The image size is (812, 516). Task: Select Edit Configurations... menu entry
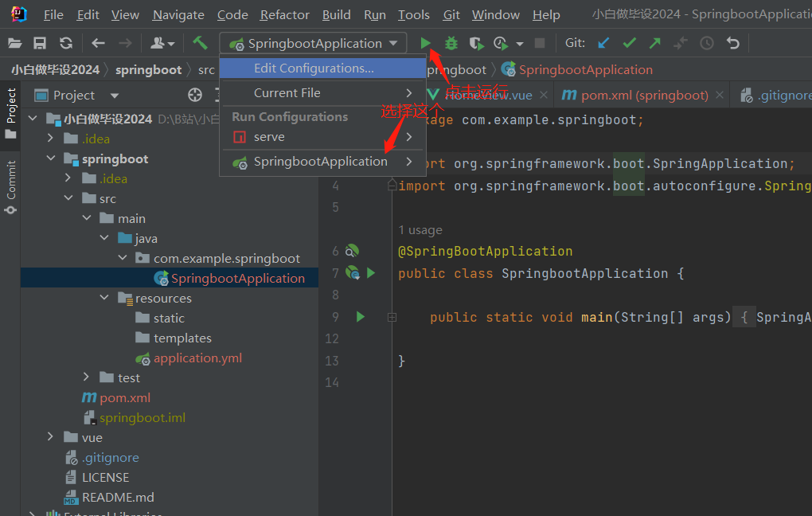click(x=322, y=68)
